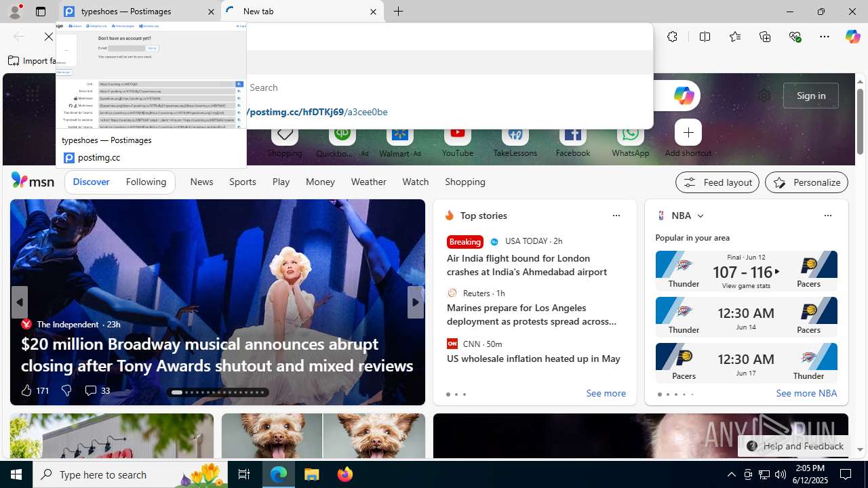
Task: Open the Sports menu item
Action: point(243,182)
